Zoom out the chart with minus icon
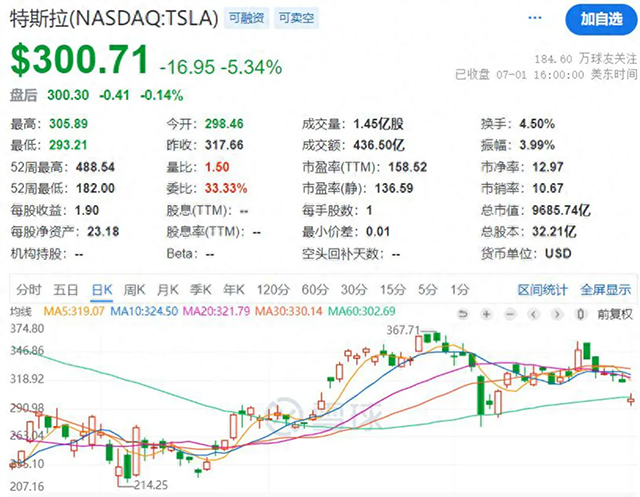Viewport: 640px width, 497px height. click(510, 314)
